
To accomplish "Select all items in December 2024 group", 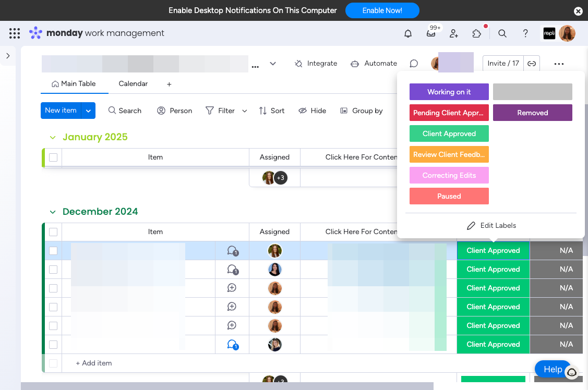I will [x=53, y=232].
